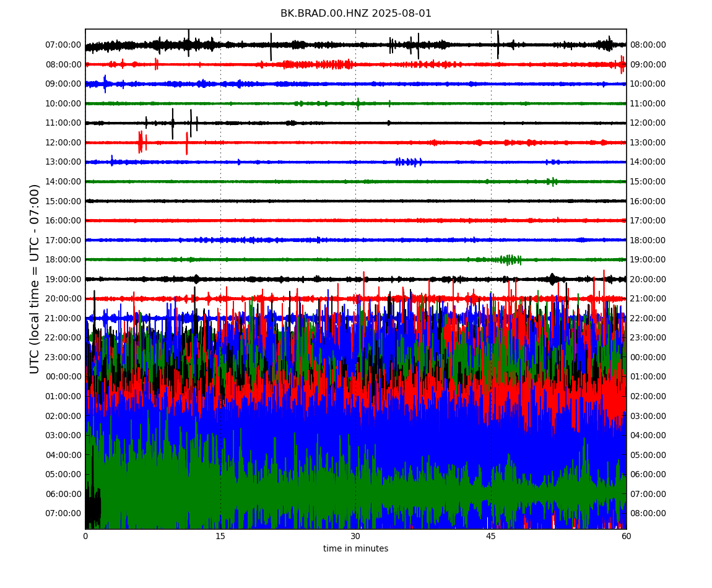The height and width of the screenshot is (588, 712).
Task: Click x-axis tick label 30
Action: point(355,536)
